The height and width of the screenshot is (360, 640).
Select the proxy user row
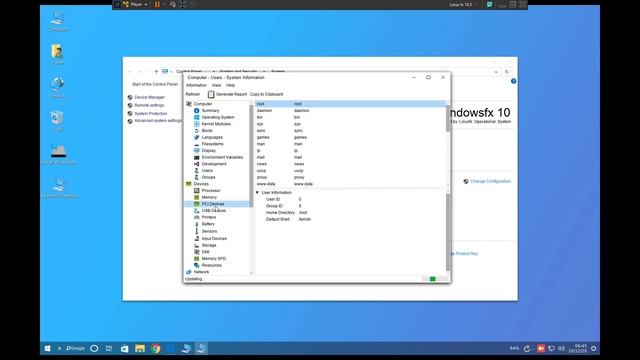pyautogui.click(x=350, y=177)
